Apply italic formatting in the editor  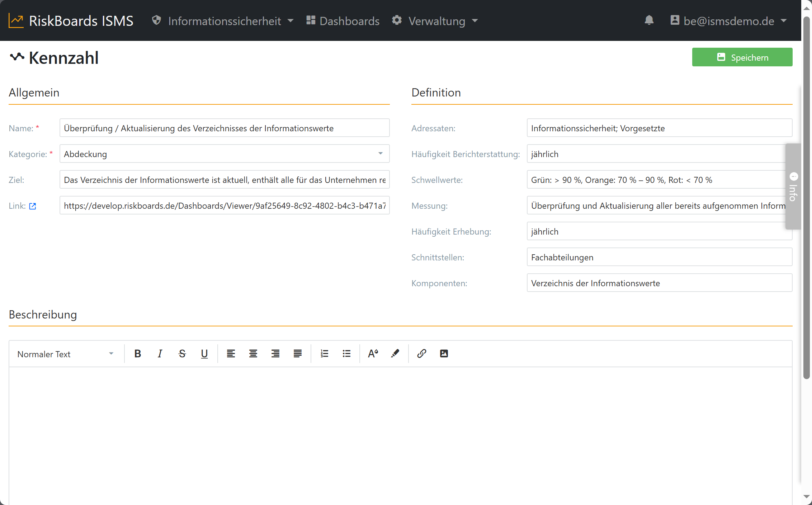pyautogui.click(x=160, y=354)
